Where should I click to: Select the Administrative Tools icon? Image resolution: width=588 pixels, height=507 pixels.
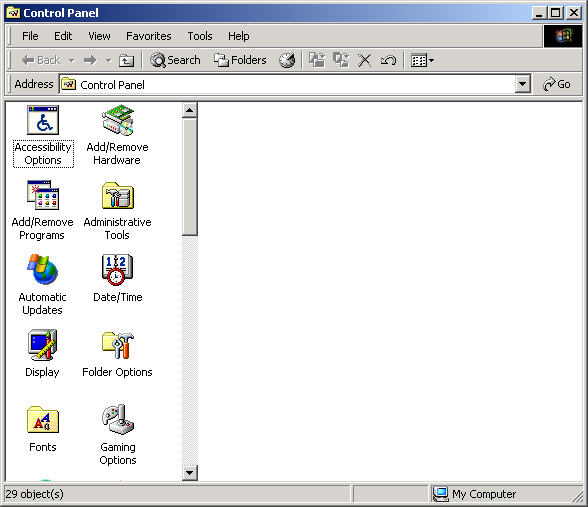[x=118, y=195]
